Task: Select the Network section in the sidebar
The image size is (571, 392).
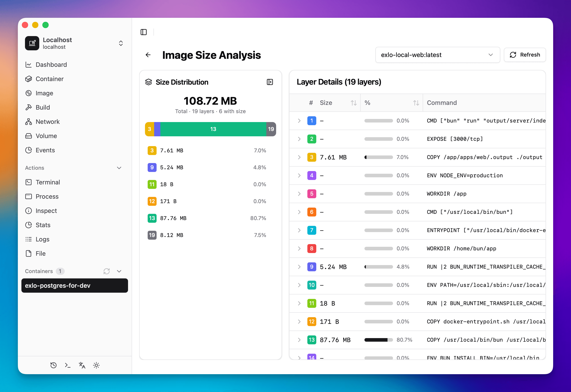Action: (x=48, y=121)
